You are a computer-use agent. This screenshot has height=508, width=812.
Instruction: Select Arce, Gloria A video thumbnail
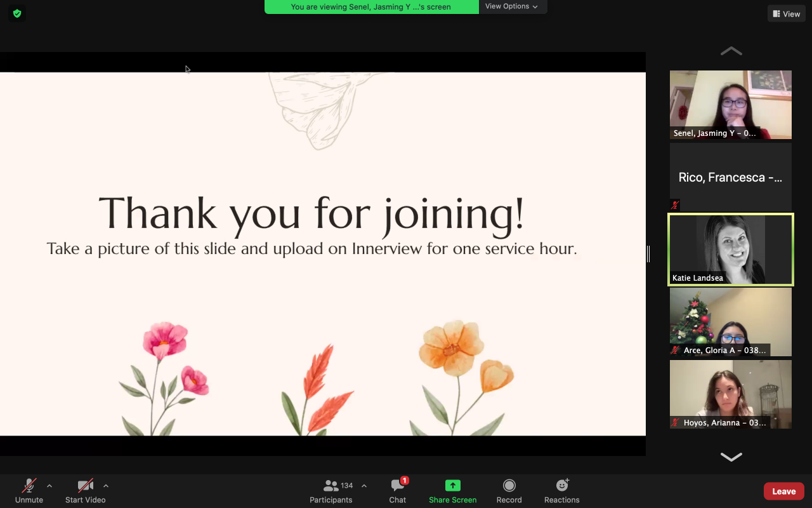pyautogui.click(x=731, y=322)
